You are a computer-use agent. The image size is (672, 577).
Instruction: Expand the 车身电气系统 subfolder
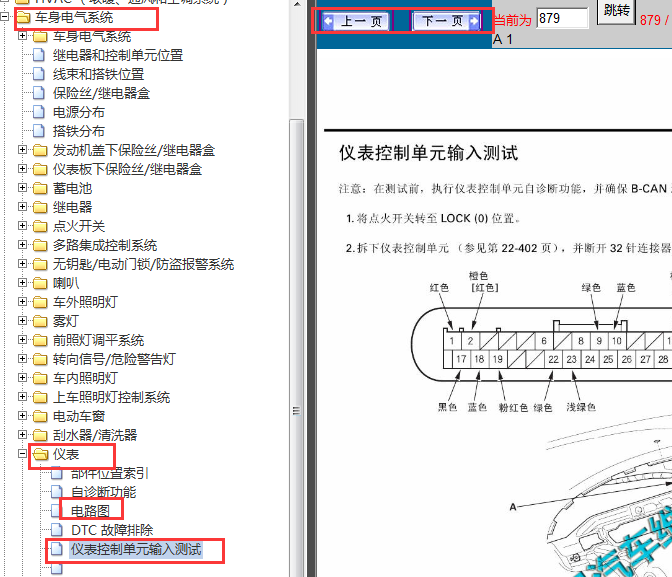tap(22, 36)
